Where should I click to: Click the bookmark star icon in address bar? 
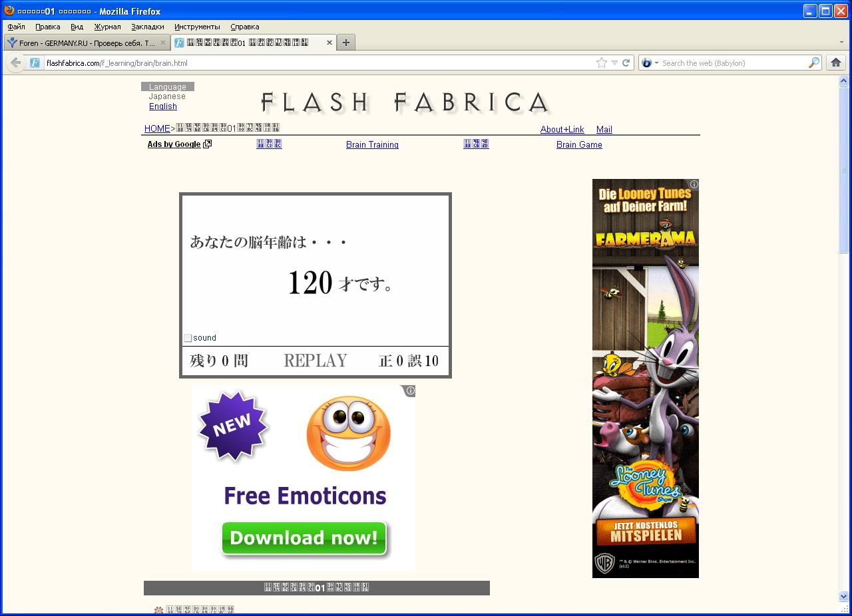(602, 63)
